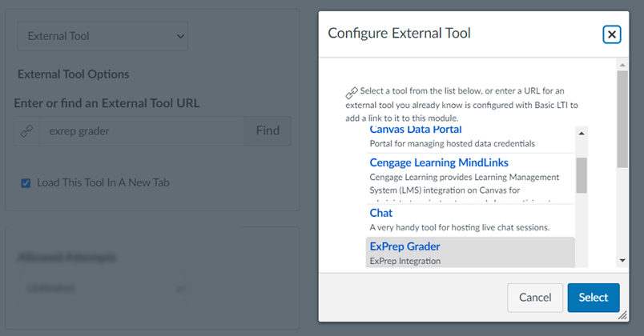Open the Allowed Attempts dropdown

(104, 288)
